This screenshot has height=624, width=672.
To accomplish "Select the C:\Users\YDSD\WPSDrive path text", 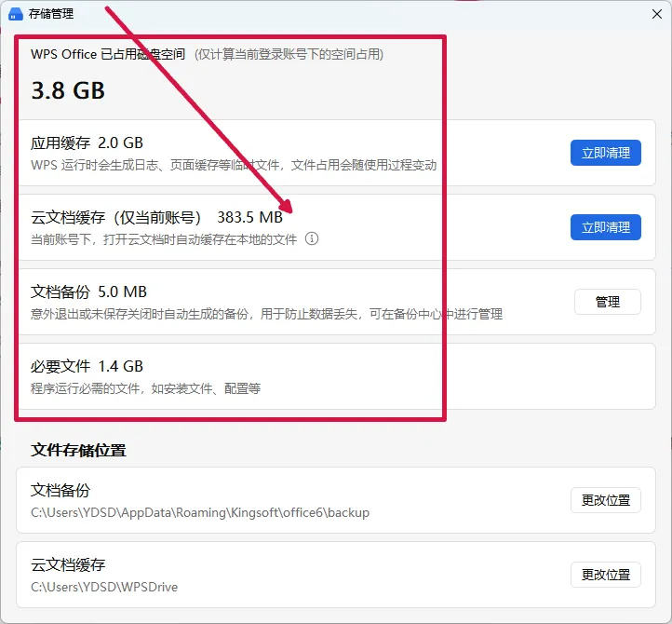I will point(104,587).
